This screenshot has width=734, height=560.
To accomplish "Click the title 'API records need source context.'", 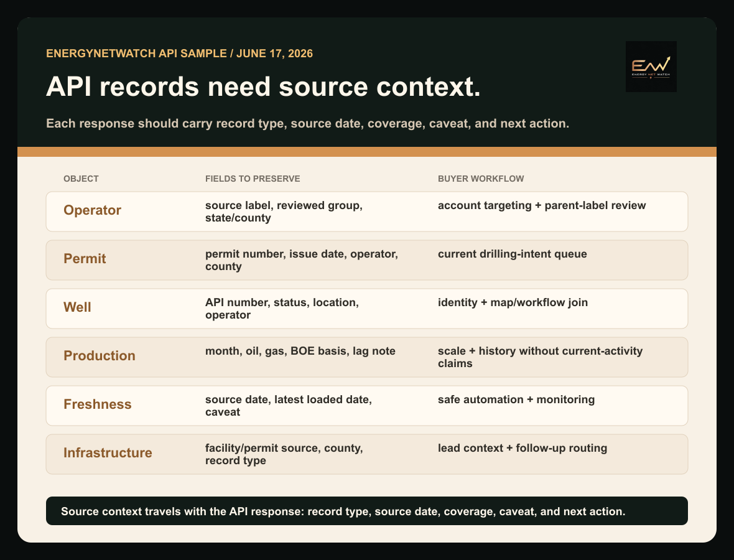I will tap(263, 86).
